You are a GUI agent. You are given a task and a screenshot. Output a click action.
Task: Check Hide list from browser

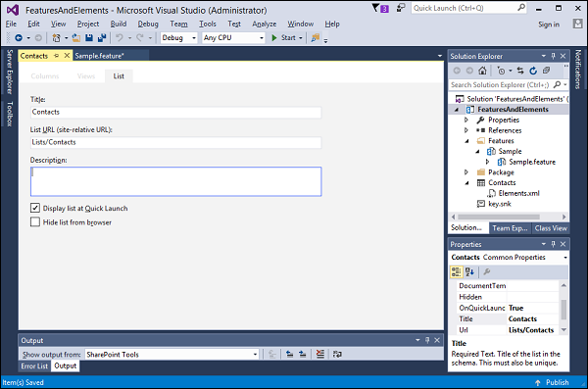coord(35,222)
